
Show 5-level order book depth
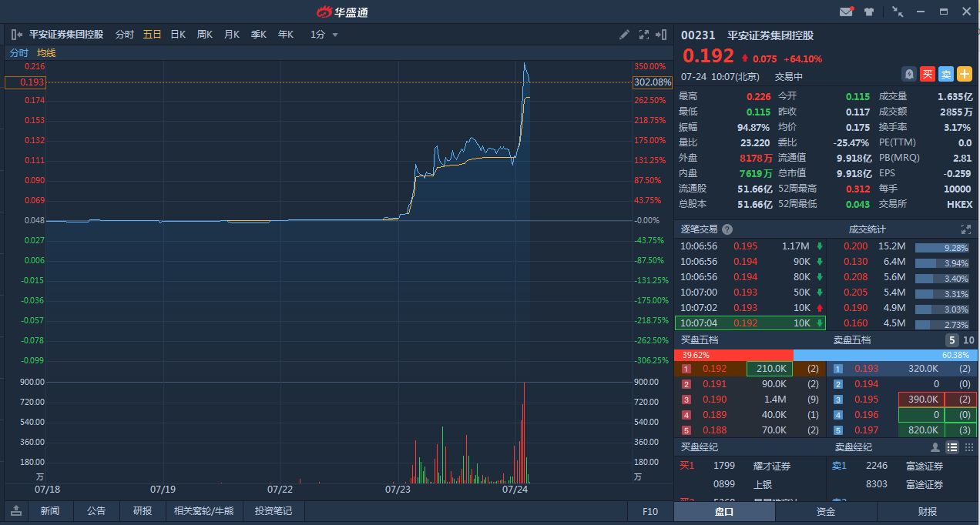point(952,340)
